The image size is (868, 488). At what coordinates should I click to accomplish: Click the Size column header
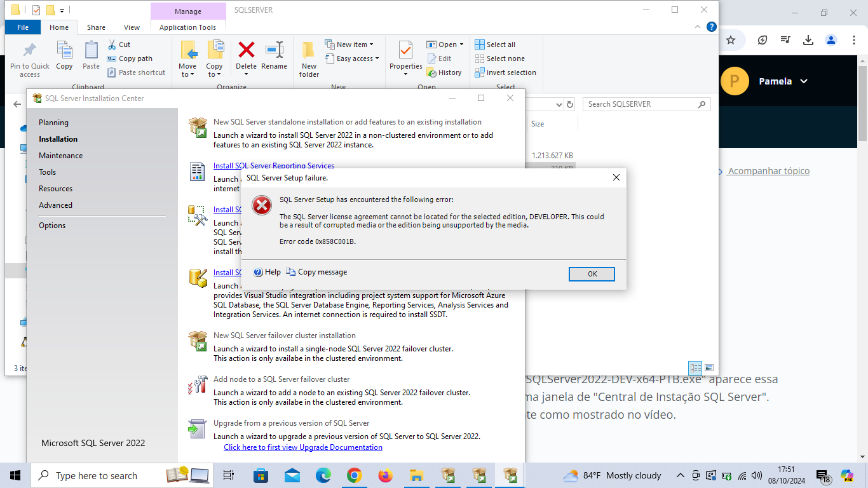[538, 124]
